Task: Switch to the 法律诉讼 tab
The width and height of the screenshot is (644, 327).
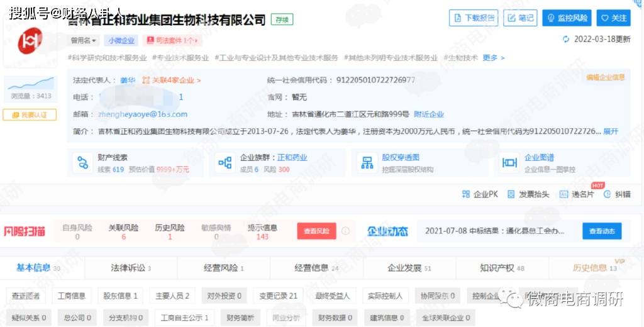Action: [x=130, y=268]
